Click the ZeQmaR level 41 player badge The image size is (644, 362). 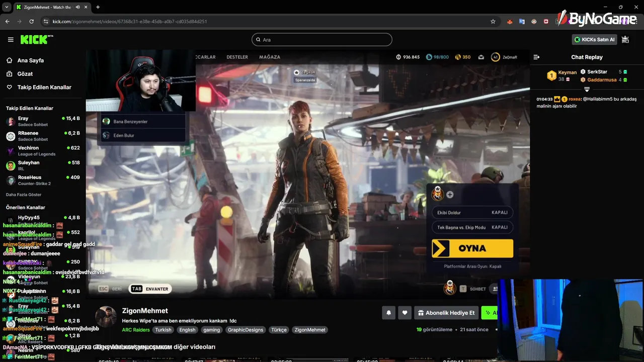coord(505,57)
